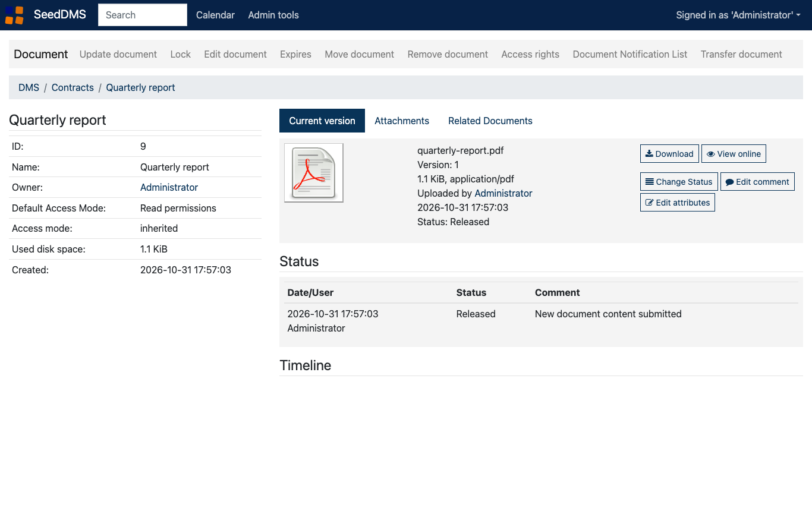The image size is (812, 511).
Task: Choose Remove document
Action: click(448, 54)
